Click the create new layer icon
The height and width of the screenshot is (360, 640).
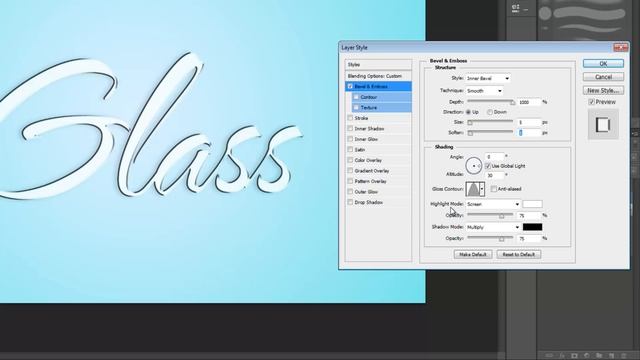coord(611,356)
